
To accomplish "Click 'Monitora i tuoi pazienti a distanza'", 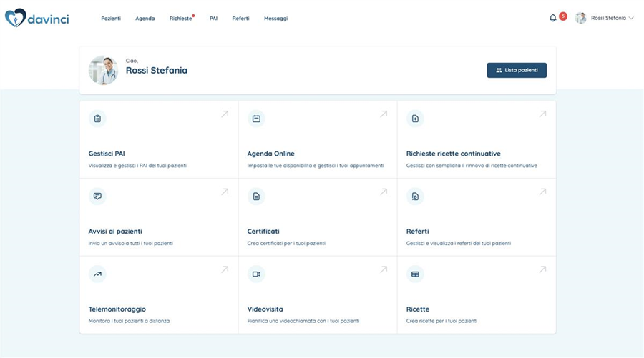I will point(129,321).
